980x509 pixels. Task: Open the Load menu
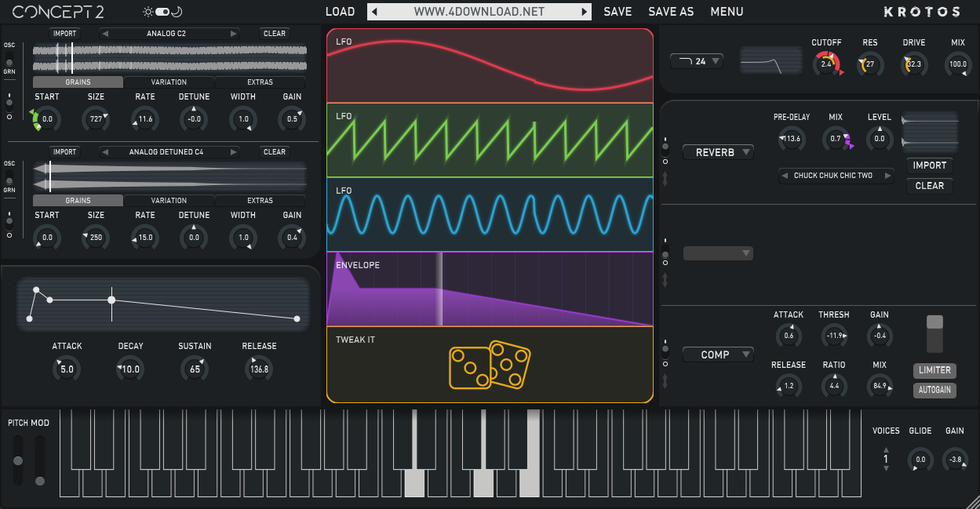pos(341,12)
